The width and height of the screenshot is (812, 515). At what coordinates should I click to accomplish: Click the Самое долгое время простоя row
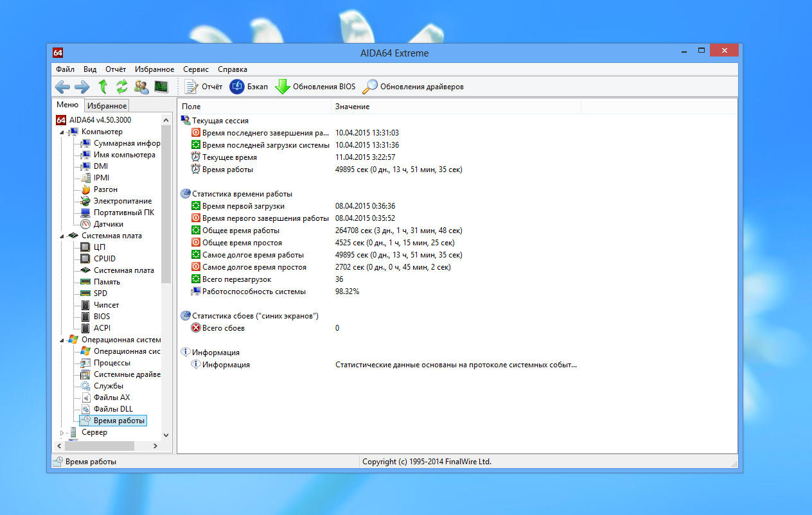point(457,267)
